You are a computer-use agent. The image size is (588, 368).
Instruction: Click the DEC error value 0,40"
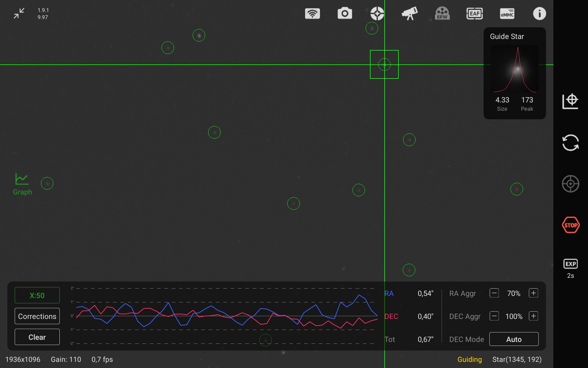point(425,316)
